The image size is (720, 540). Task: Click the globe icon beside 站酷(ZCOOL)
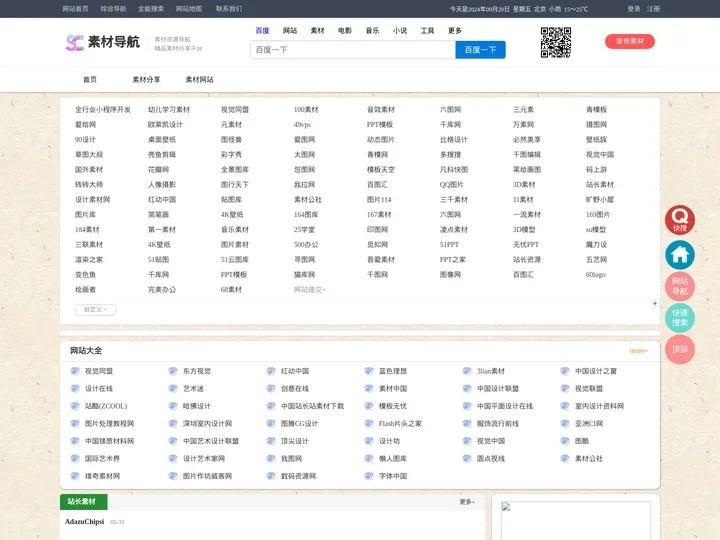pyautogui.click(x=75, y=406)
